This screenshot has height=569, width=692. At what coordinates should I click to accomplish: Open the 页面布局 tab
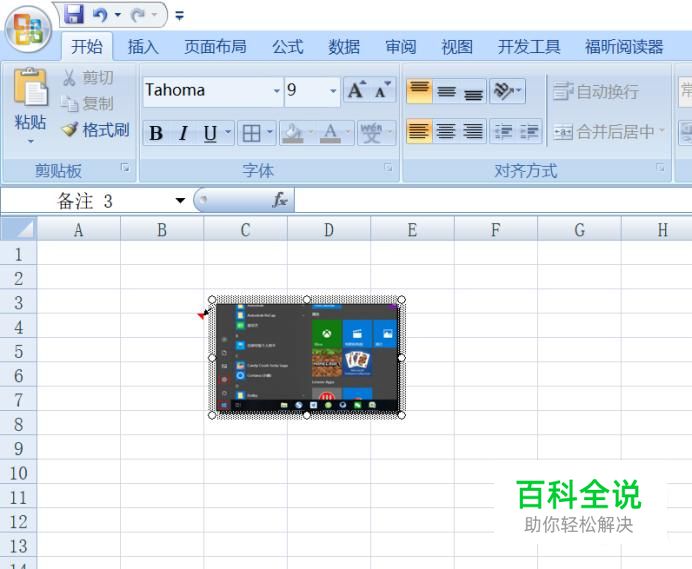pyautogui.click(x=215, y=46)
